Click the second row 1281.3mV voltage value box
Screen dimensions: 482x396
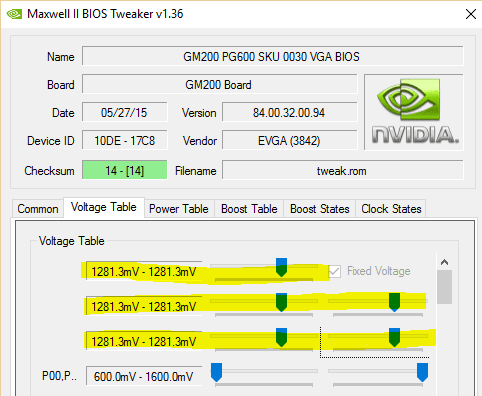pos(144,306)
